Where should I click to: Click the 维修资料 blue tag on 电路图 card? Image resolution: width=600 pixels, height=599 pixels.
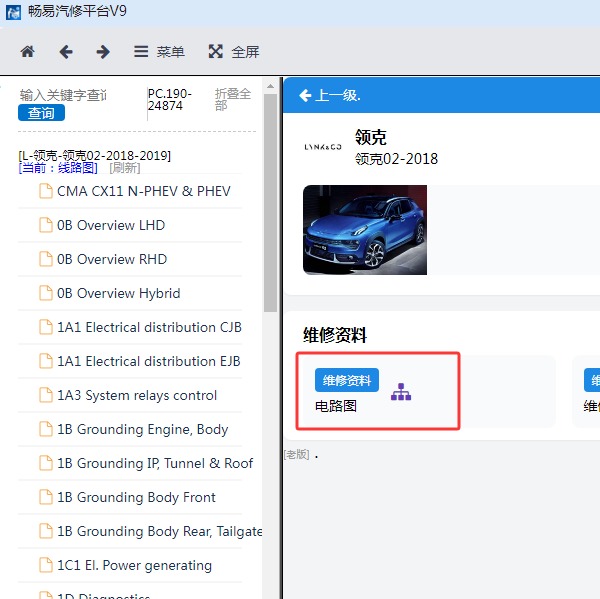click(x=347, y=380)
